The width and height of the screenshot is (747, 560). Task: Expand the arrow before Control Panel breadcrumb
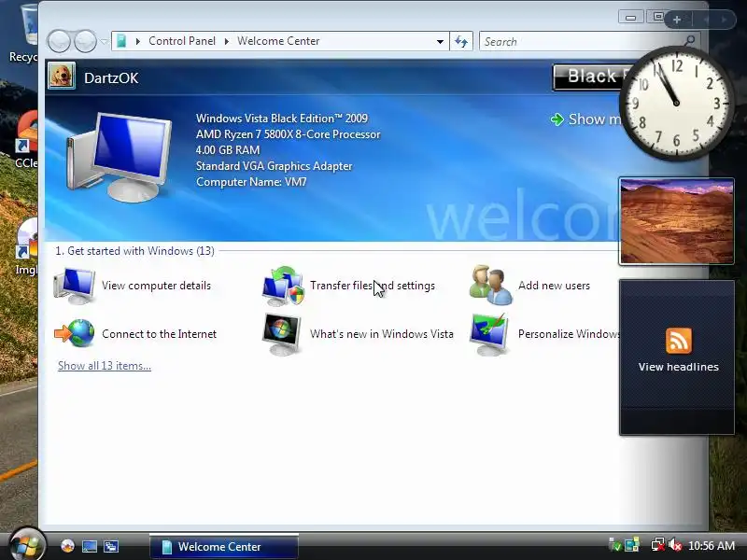coord(137,41)
